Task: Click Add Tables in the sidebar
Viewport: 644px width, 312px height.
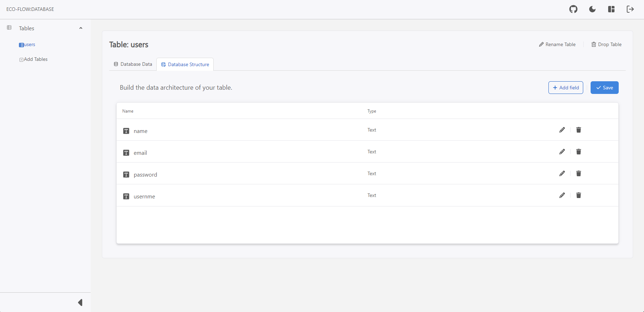Action: [x=33, y=59]
